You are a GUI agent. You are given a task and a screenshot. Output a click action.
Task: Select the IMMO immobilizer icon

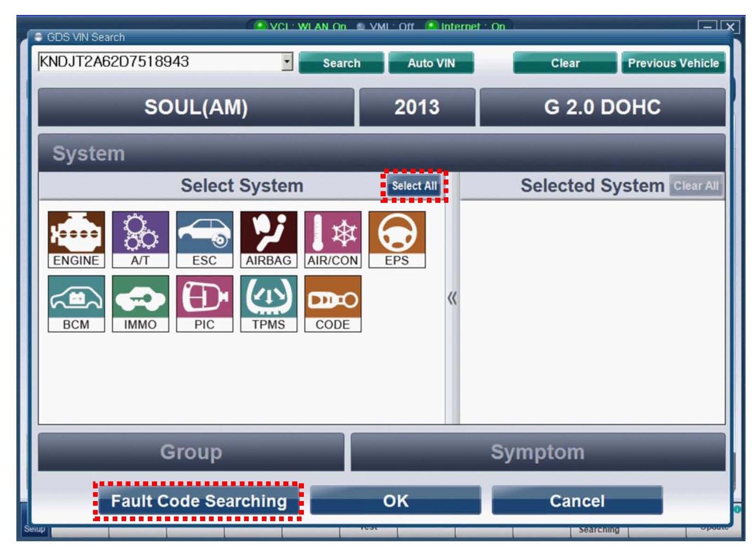tap(140, 303)
